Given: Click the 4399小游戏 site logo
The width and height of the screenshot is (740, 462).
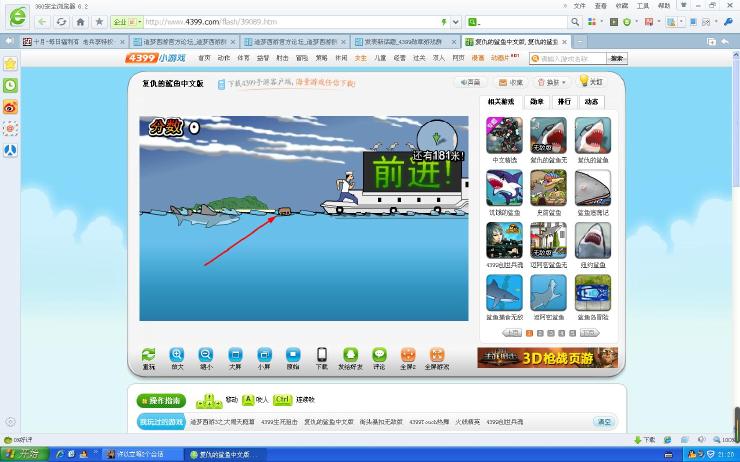Looking at the screenshot, I should [x=156, y=58].
